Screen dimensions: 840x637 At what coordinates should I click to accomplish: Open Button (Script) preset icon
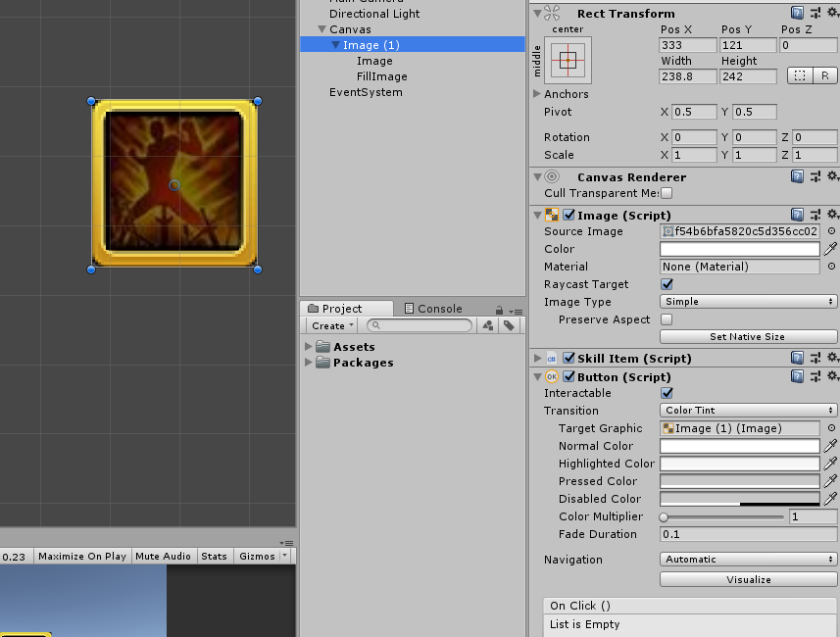click(815, 376)
